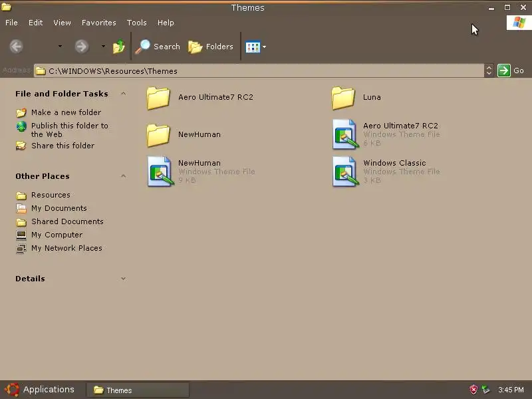
Task: Click the Forward navigation arrow
Action: [81, 46]
